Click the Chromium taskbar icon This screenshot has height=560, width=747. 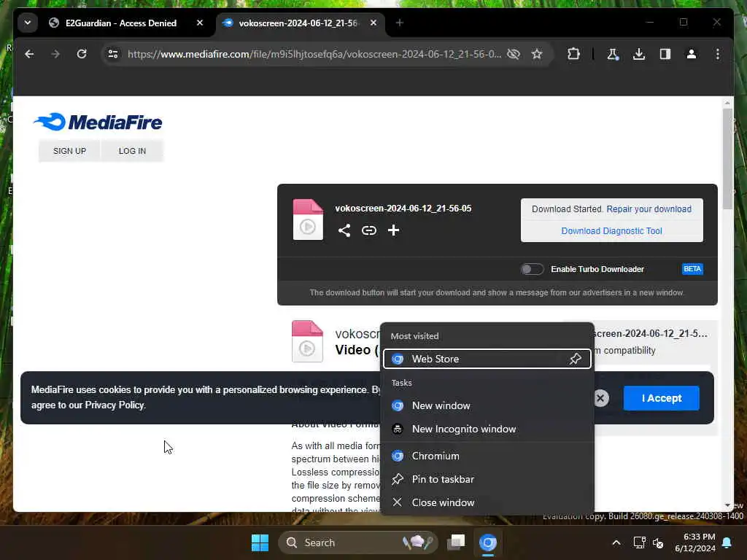tap(488, 542)
